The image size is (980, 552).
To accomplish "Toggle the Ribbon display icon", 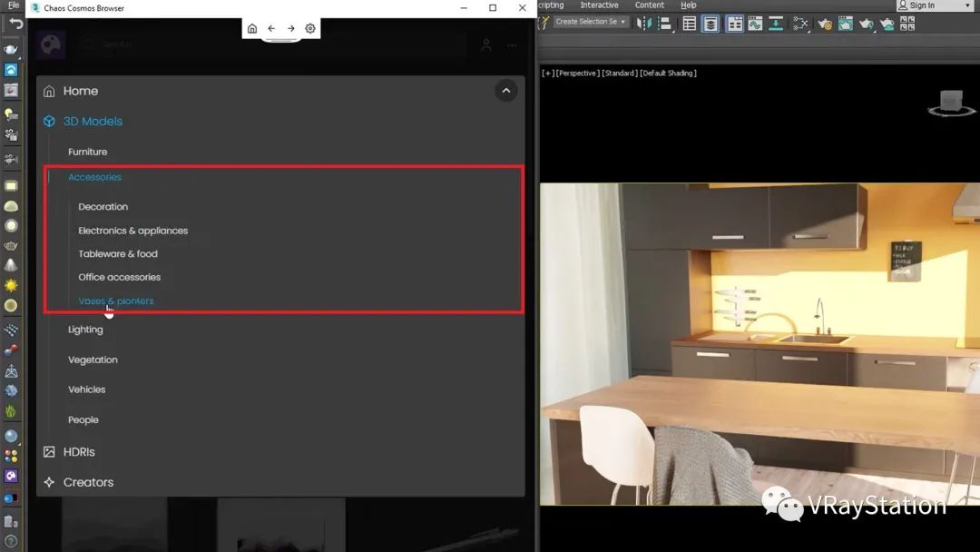I will [734, 24].
